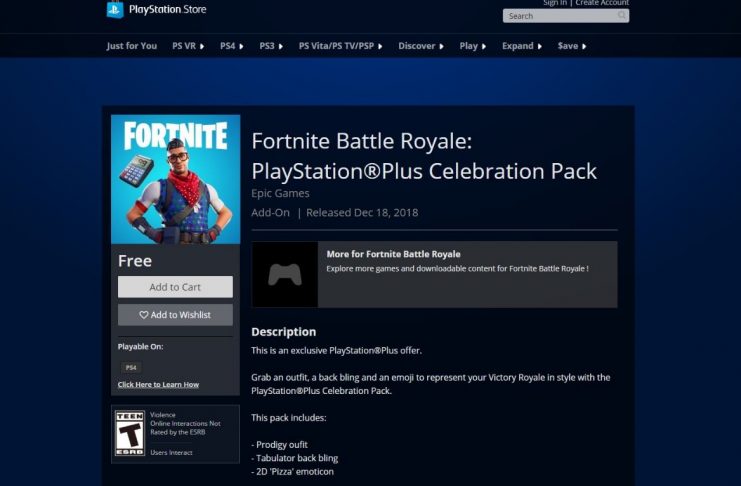Click the 2D 'Pizza' emoticon list item
This screenshot has height=486, width=741.
tap(293, 472)
